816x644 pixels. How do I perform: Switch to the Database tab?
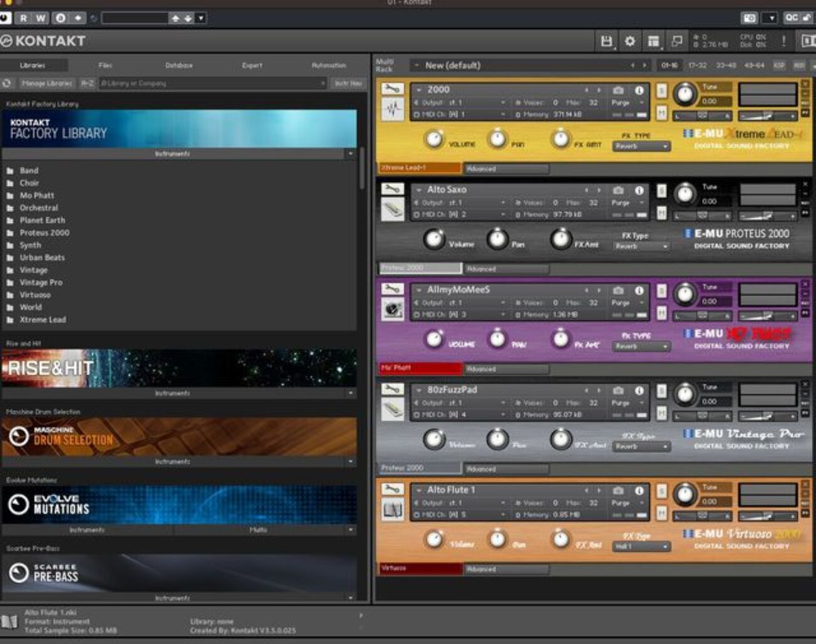(179, 65)
